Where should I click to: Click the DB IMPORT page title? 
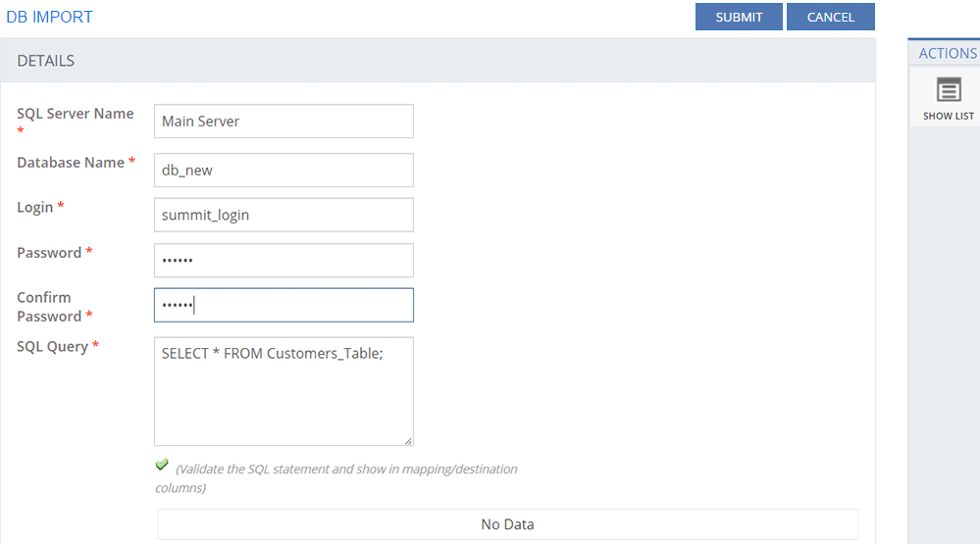[x=49, y=17]
